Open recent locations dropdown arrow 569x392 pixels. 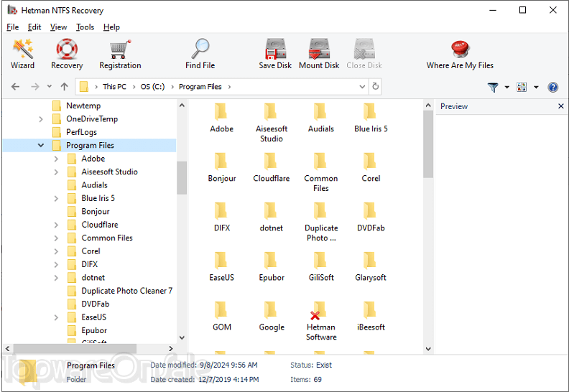point(50,87)
